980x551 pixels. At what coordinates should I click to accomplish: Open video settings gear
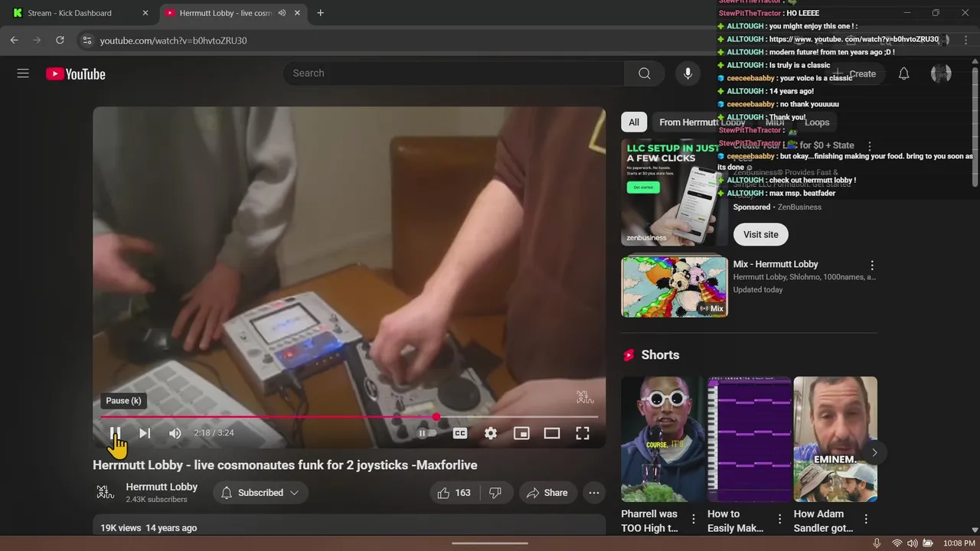coord(491,433)
